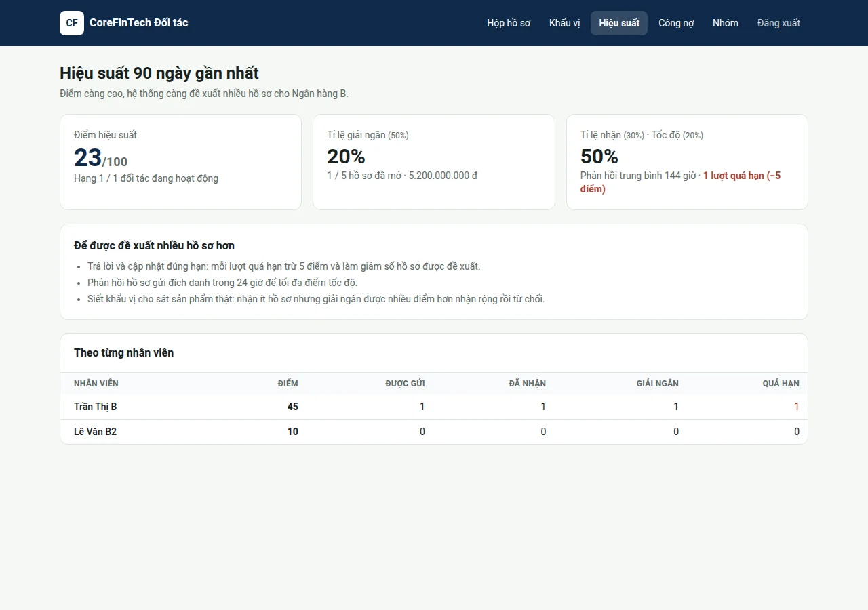Click the red 1 lượt quá hạn warning
The height and width of the screenshot is (610, 868).
[x=681, y=182]
